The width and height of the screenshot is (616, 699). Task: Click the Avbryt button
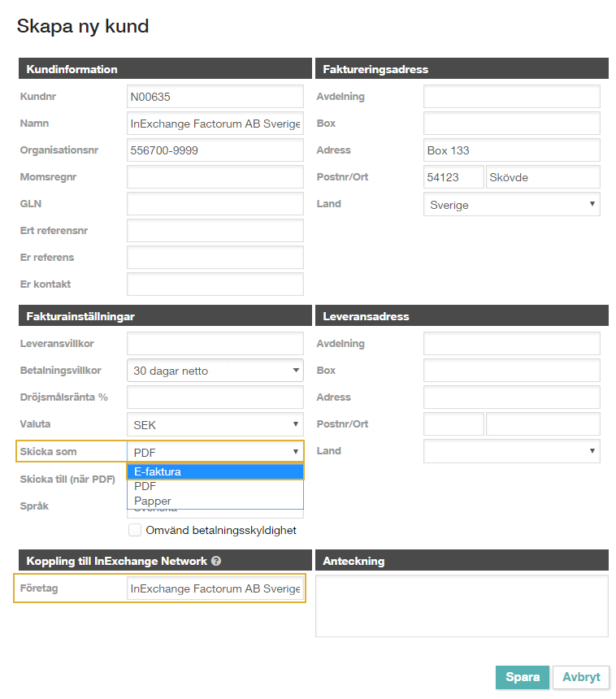point(580,677)
